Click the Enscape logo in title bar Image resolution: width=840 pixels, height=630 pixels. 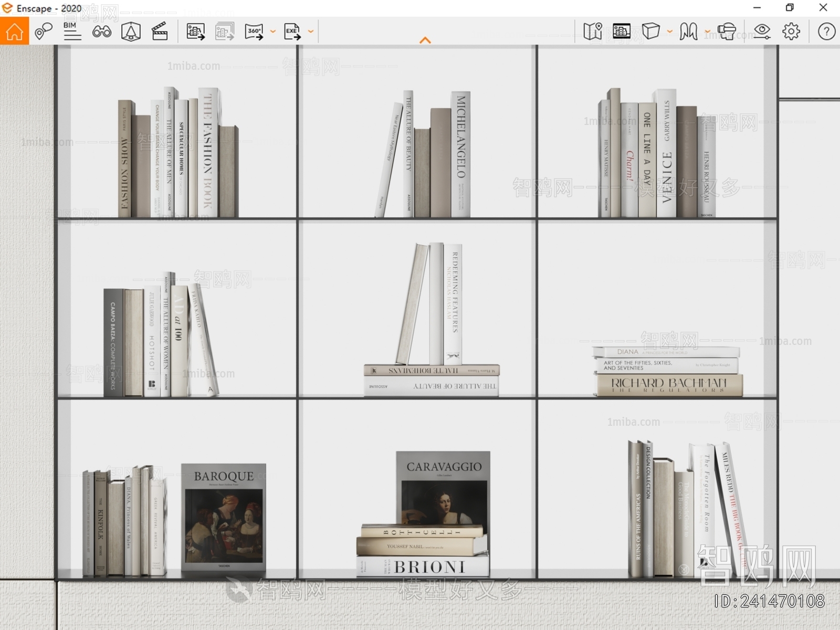pyautogui.click(x=7, y=8)
